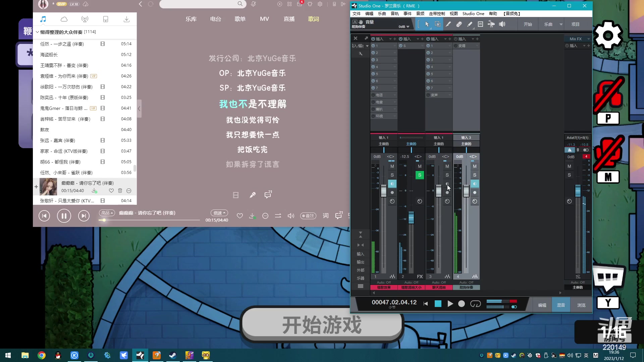The height and width of the screenshot is (362, 644).
Task: Toggle power of 变调 insert on channel 4
Action: coord(455,46)
